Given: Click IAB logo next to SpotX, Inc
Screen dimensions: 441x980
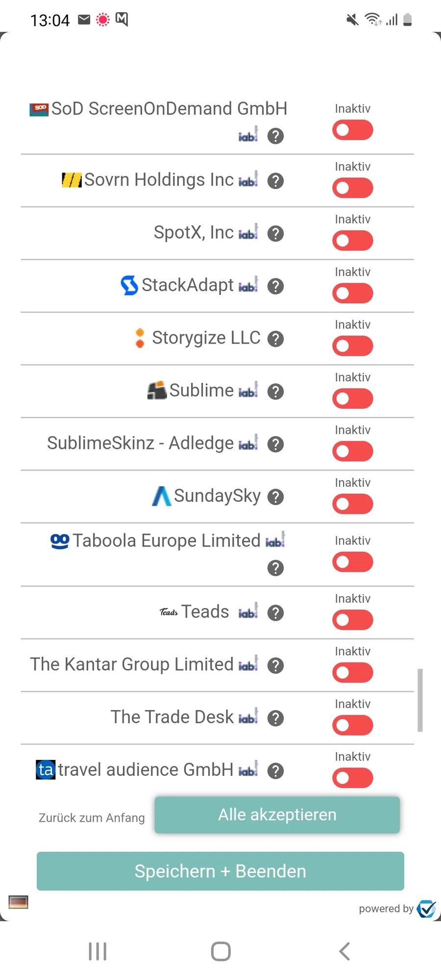Looking at the screenshot, I should coord(248,233).
